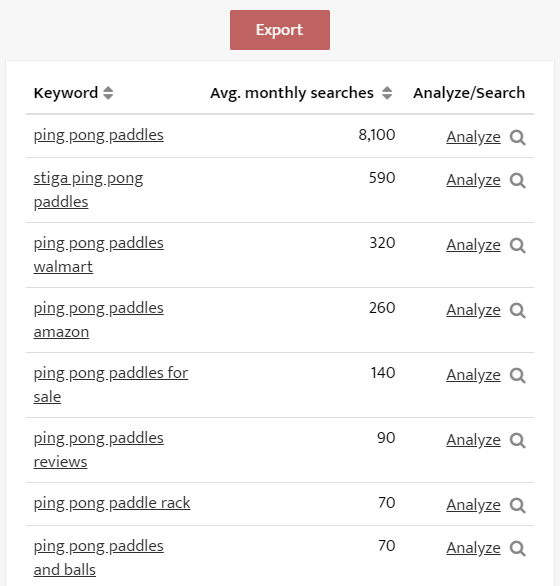The image size is (560, 586).
Task: Click magnifier for ping pong paddles walmart
Action: 518,245
